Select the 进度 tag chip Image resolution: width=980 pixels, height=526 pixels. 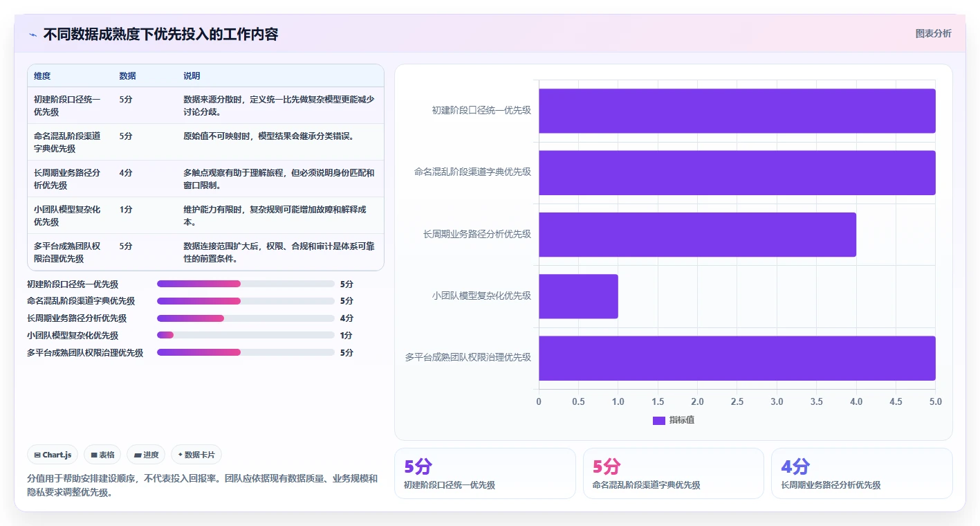point(146,455)
